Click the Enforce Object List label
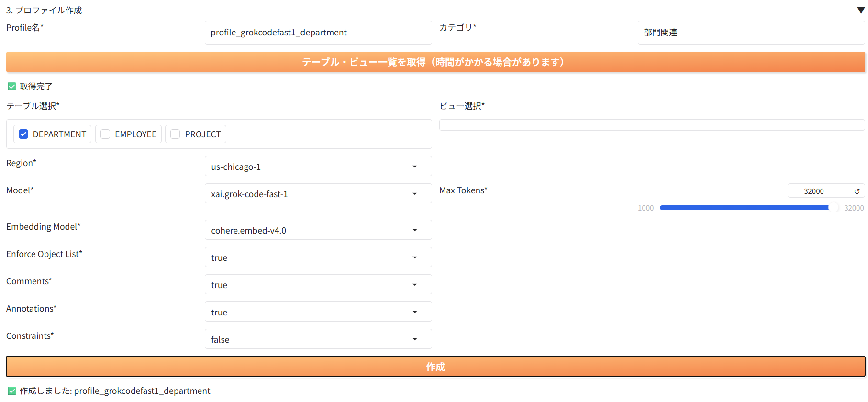This screenshot has height=402, width=868. click(45, 254)
